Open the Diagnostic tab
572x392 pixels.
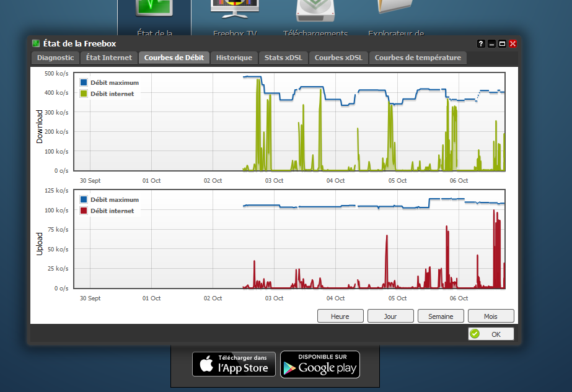click(x=55, y=58)
